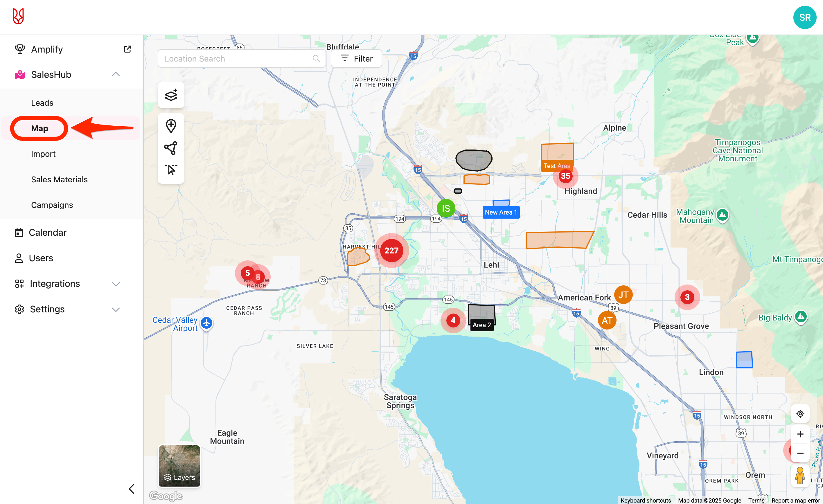
Task: Collapse the sidebar with left chevron
Action: click(132, 489)
